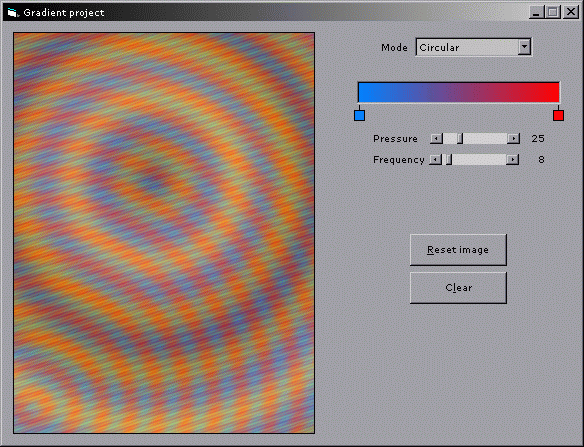Select the blue gradient color stop
584x447 pixels.
[359, 115]
